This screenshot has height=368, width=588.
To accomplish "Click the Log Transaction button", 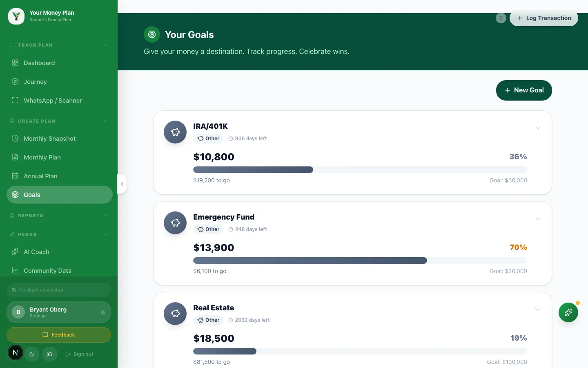I will (x=544, y=18).
